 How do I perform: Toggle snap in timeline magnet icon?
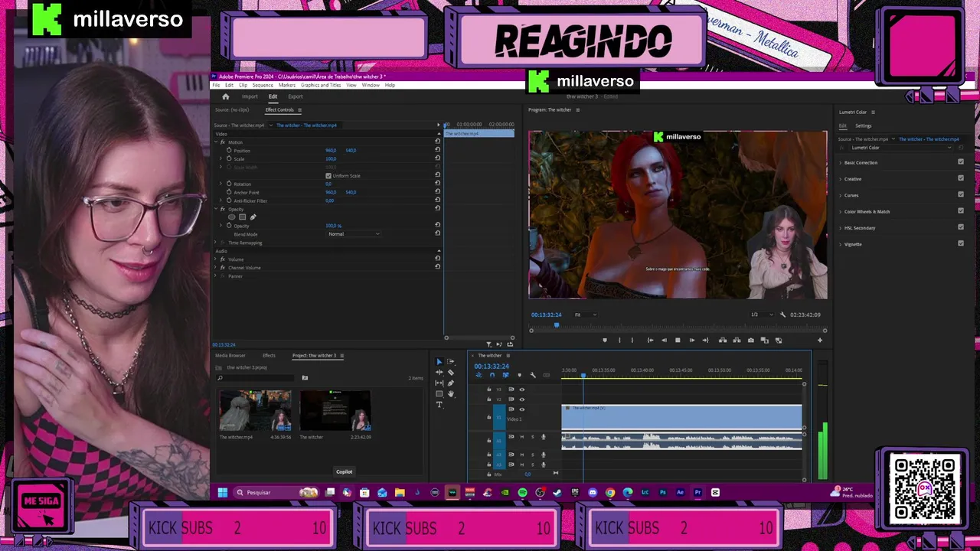[492, 375]
